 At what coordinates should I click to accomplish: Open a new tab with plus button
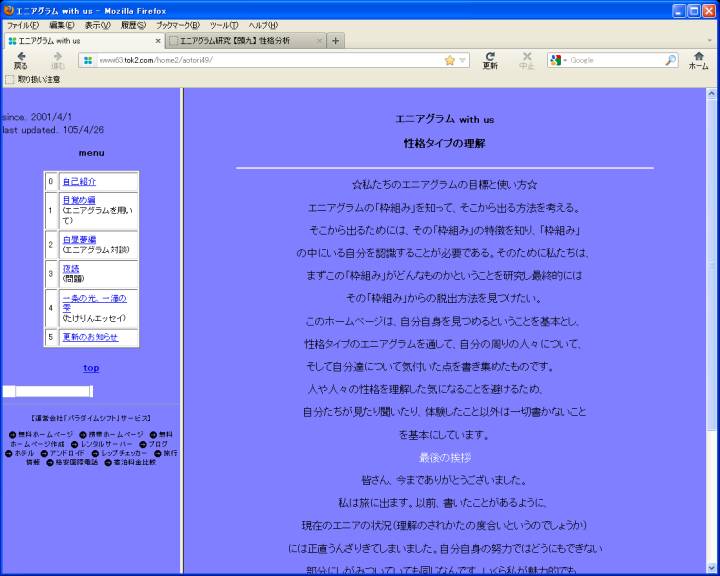click(x=336, y=41)
